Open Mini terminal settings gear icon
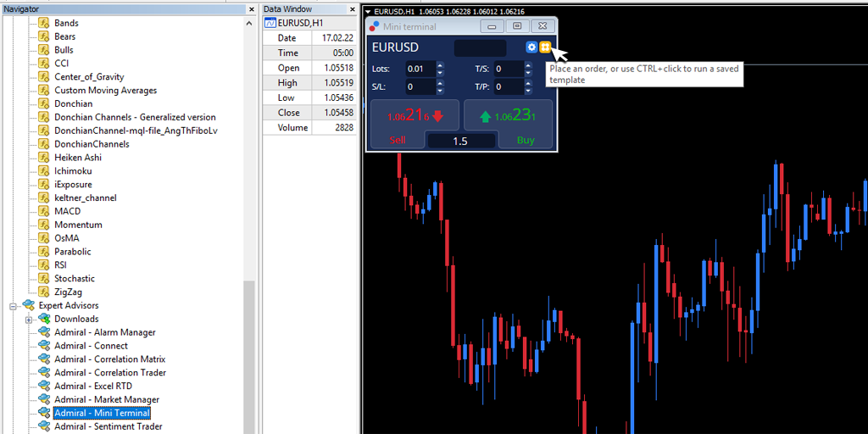868x434 pixels. pos(531,47)
